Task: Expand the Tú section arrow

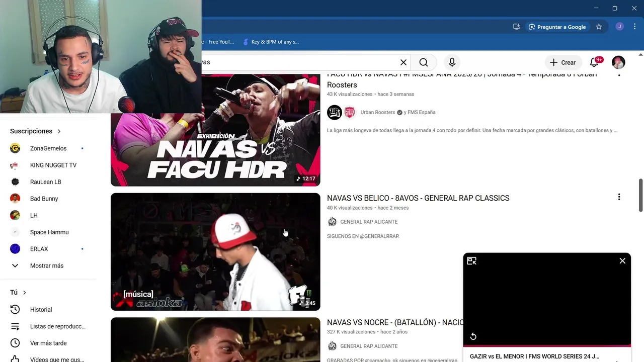Action: [x=24, y=293]
